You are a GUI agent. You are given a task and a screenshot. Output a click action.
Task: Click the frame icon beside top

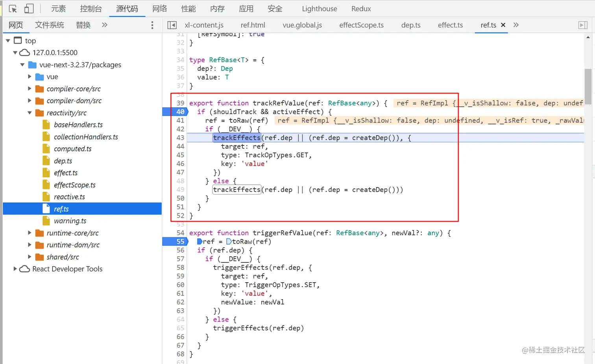click(x=18, y=40)
